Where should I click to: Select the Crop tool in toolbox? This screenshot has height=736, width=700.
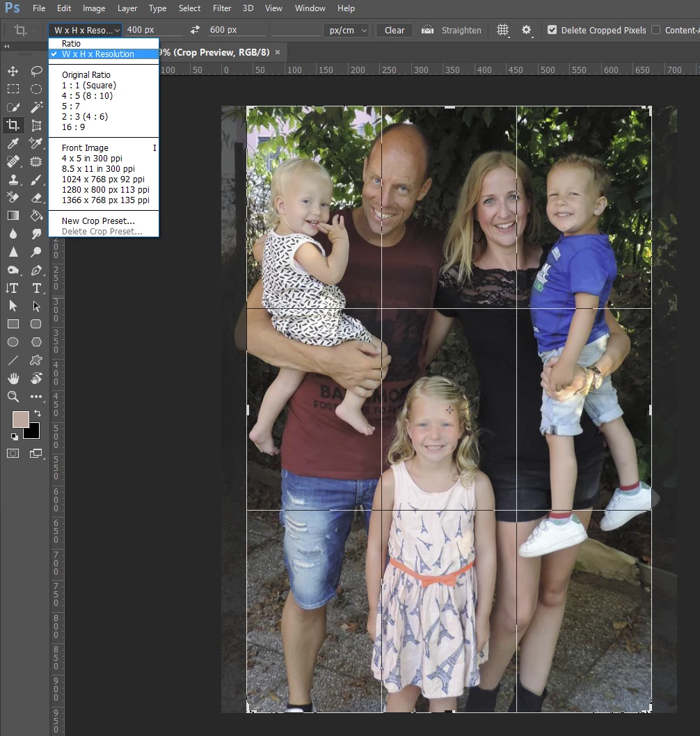pyautogui.click(x=13, y=125)
